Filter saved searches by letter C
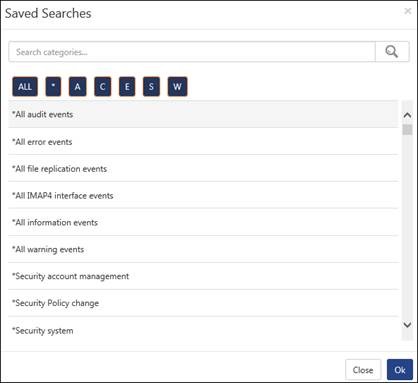The width and height of the screenshot is (418, 383). coord(103,87)
